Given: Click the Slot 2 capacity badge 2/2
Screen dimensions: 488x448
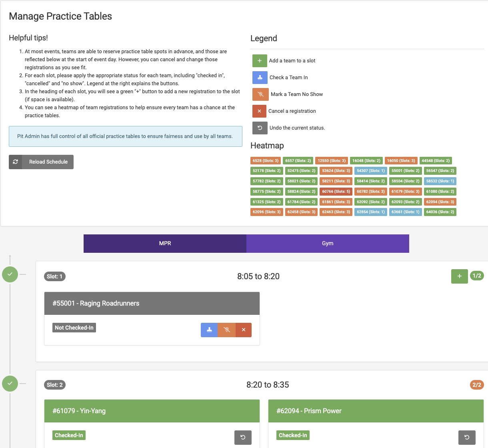Looking at the screenshot, I should pyautogui.click(x=477, y=385).
